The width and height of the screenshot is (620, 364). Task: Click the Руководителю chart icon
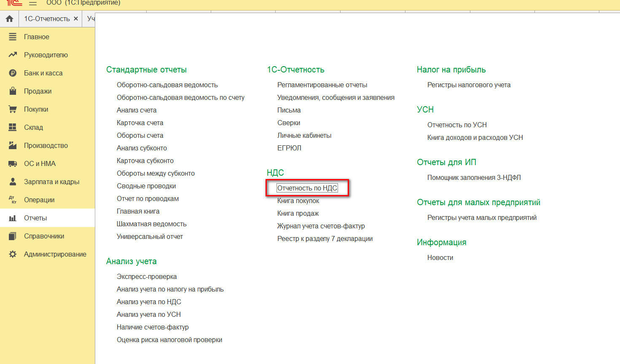click(13, 55)
